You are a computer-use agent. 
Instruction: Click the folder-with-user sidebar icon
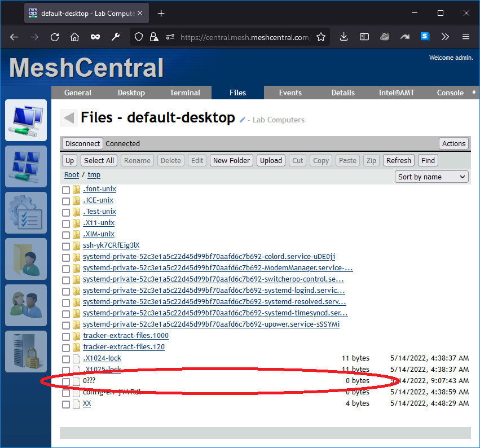(x=26, y=259)
